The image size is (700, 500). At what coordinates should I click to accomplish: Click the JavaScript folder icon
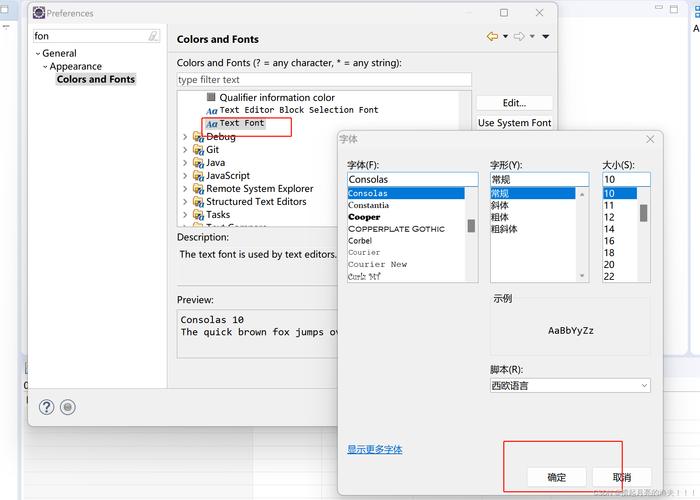pyautogui.click(x=198, y=176)
